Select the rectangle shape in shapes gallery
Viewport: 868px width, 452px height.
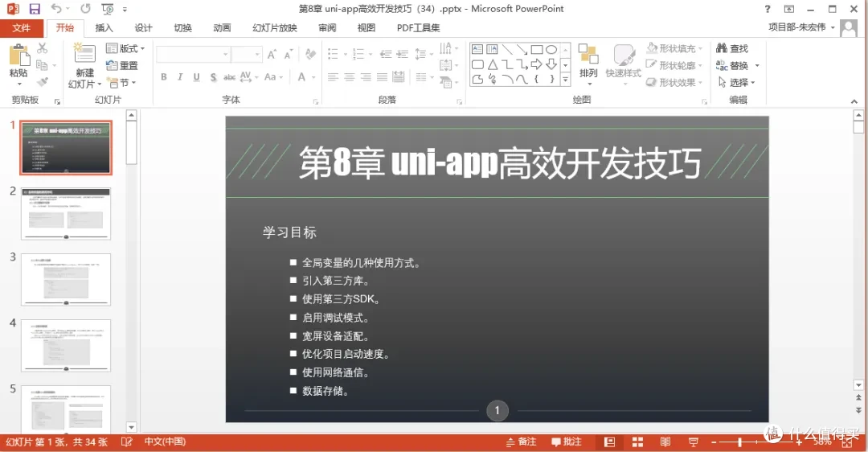click(536, 49)
